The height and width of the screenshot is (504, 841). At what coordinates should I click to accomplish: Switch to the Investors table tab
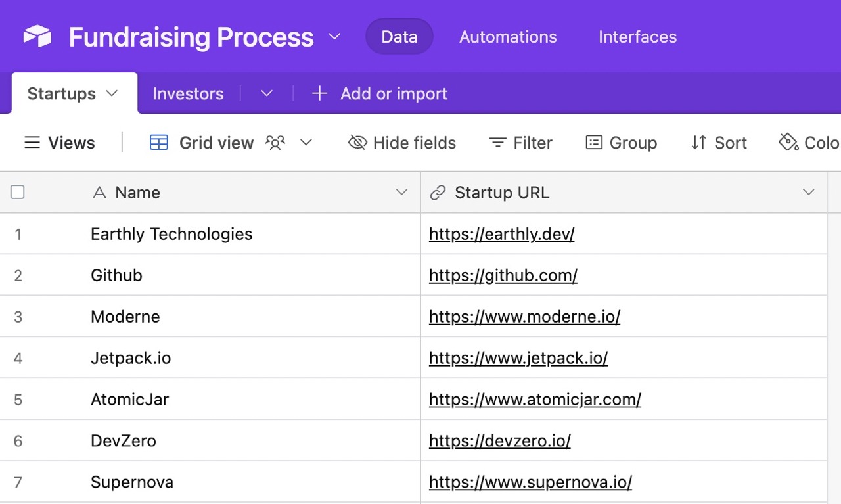(188, 94)
